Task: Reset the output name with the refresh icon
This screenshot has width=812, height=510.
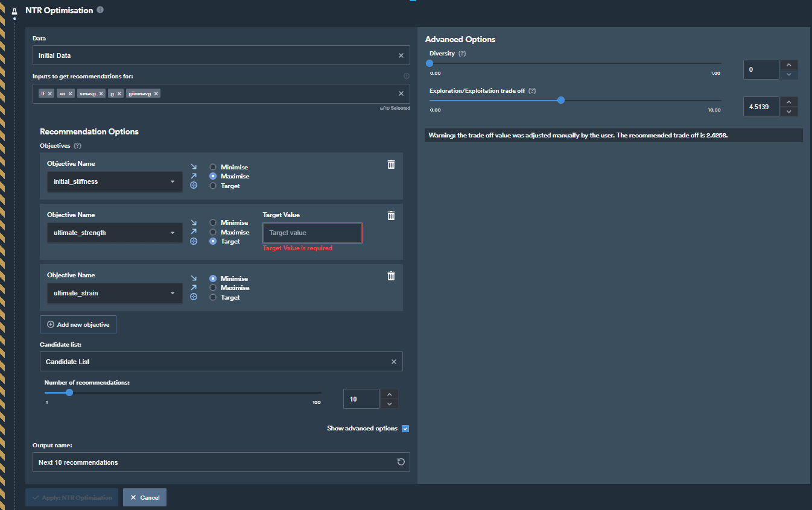Action: [x=401, y=462]
